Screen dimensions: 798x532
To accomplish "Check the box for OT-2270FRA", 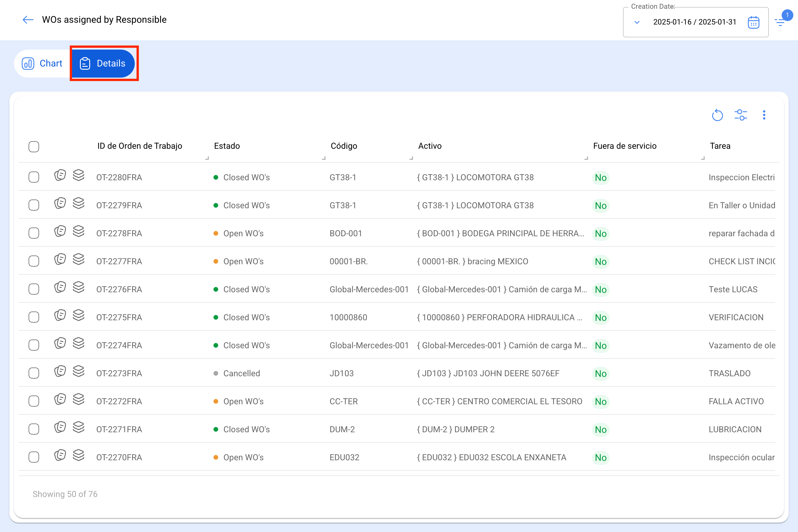I will [34, 457].
